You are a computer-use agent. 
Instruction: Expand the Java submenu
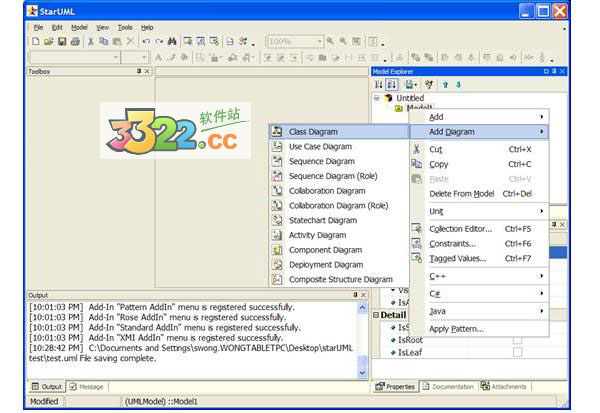479,311
